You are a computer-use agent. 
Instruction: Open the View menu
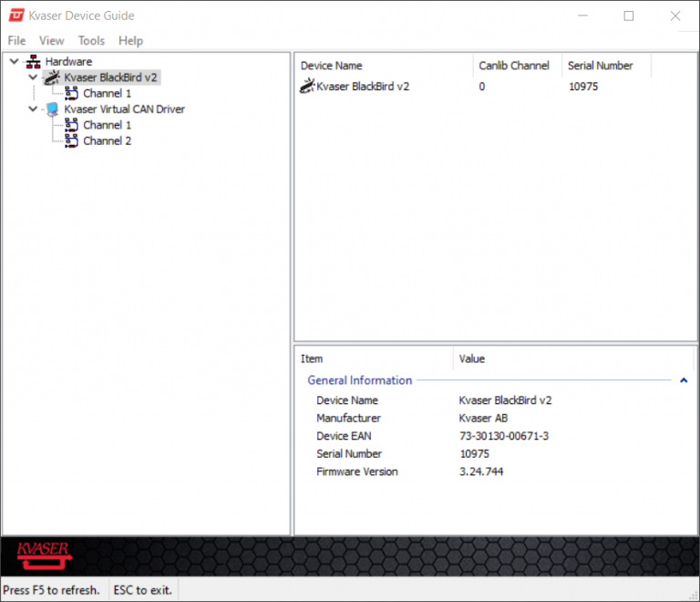[x=52, y=40]
